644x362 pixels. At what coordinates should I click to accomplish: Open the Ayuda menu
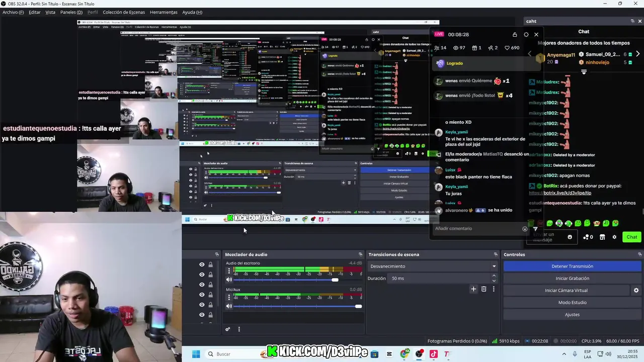(192, 12)
